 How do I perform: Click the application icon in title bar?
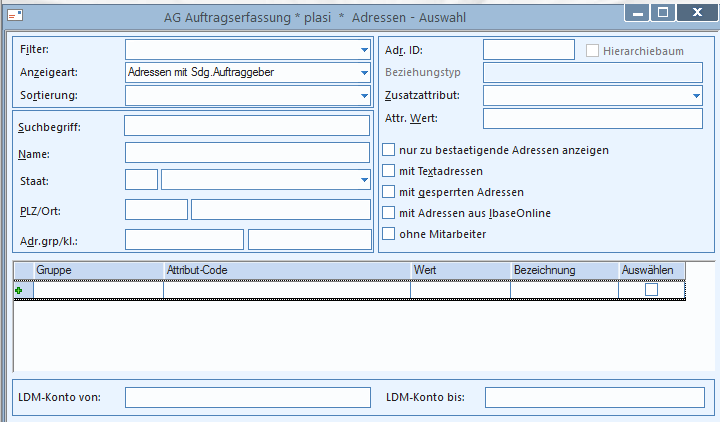point(15,16)
